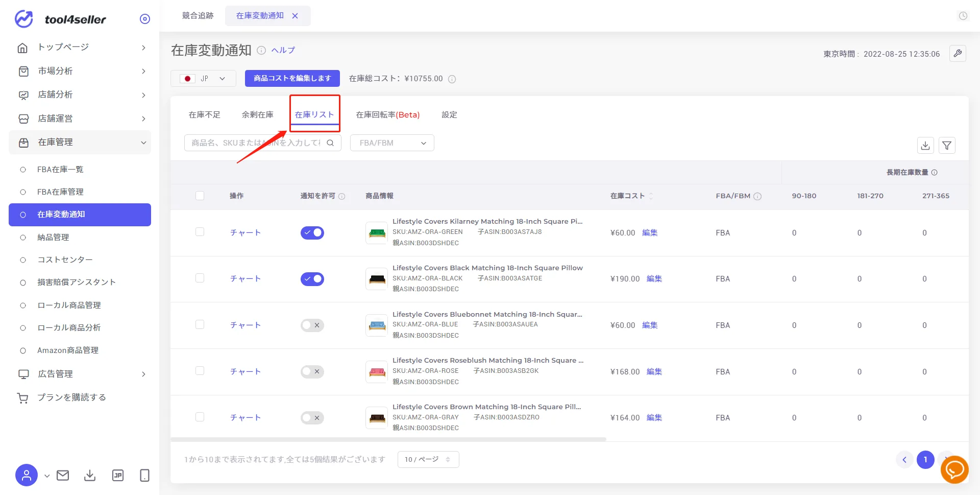Image resolution: width=980 pixels, height=495 pixels.
Task: Open the 10/ページ page size selector
Action: coord(428,459)
